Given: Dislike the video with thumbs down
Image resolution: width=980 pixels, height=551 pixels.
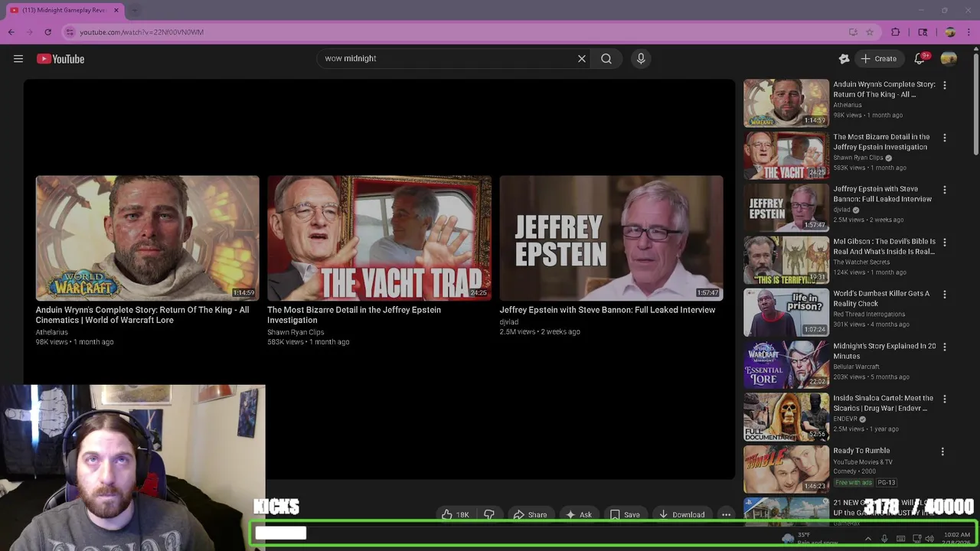Looking at the screenshot, I should click(x=489, y=514).
